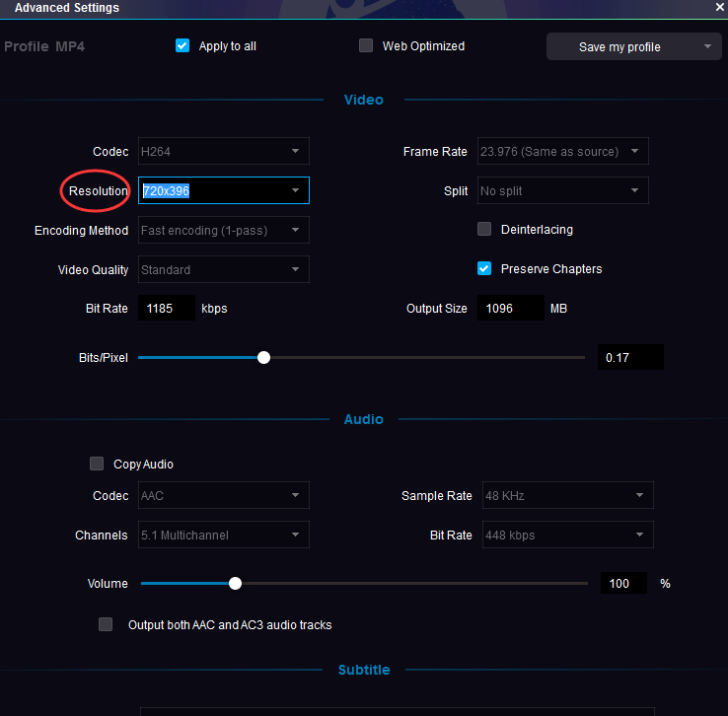Image resolution: width=728 pixels, height=716 pixels.
Task: Enable Output both AAC and AC3 audio tracks
Action: (106, 624)
